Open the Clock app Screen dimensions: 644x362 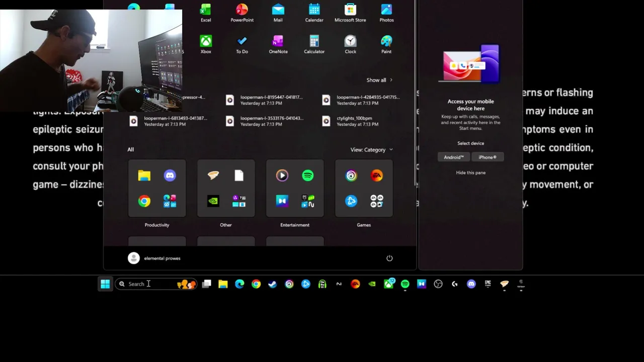[350, 45]
